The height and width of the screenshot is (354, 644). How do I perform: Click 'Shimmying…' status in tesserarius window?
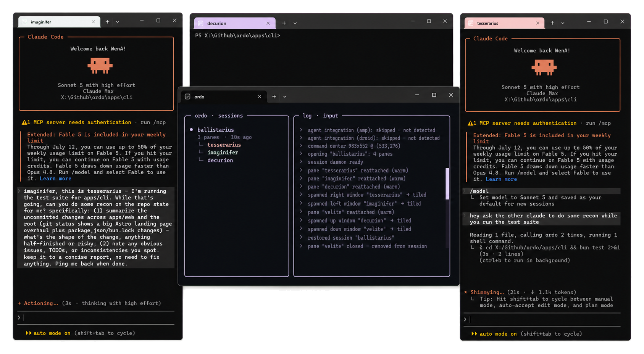(487, 292)
